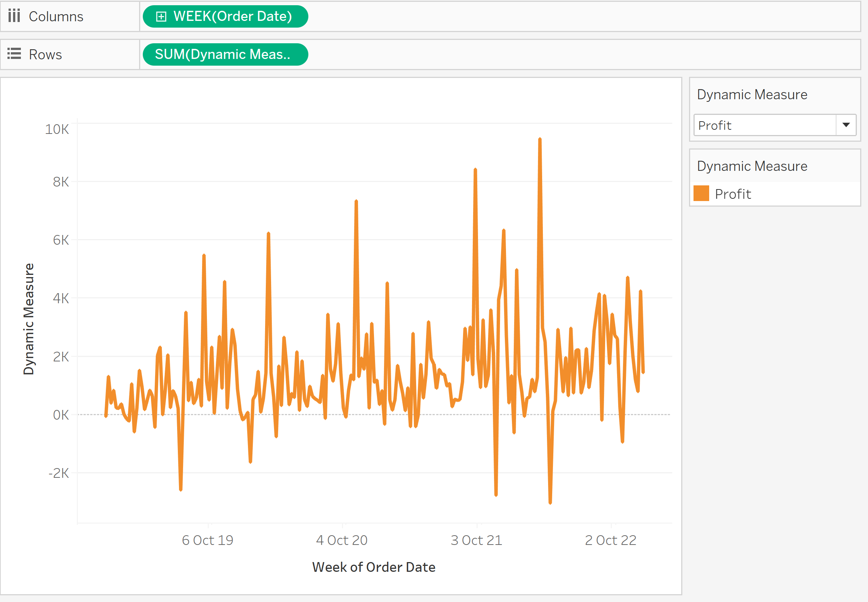Select the SUM(Dynamic Measure) pill

pyautogui.click(x=225, y=54)
